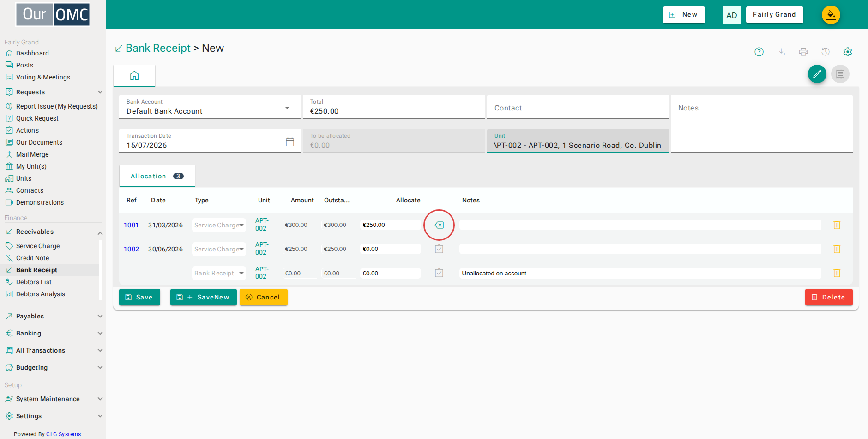Image resolution: width=868 pixels, height=439 pixels.
Task: Open Debtors List in sidebar
Action: pyautogui.click(x=34, y=282)
